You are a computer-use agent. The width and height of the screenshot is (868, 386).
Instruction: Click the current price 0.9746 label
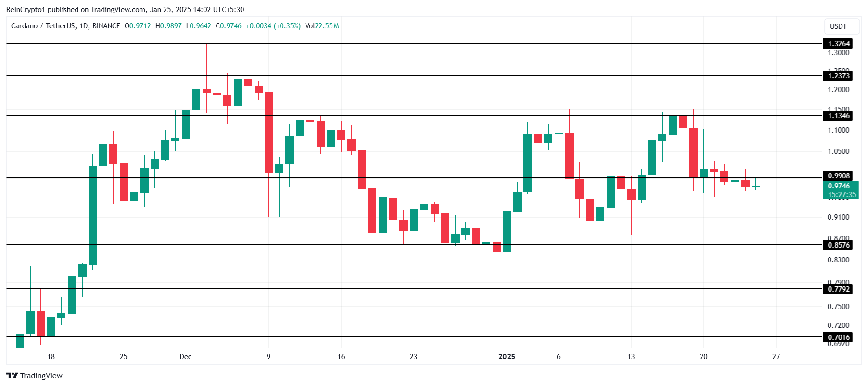click(840, 186)
